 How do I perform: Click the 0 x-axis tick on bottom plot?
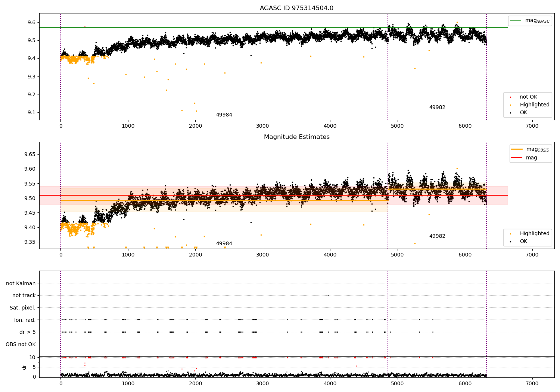tap(60, 383)
